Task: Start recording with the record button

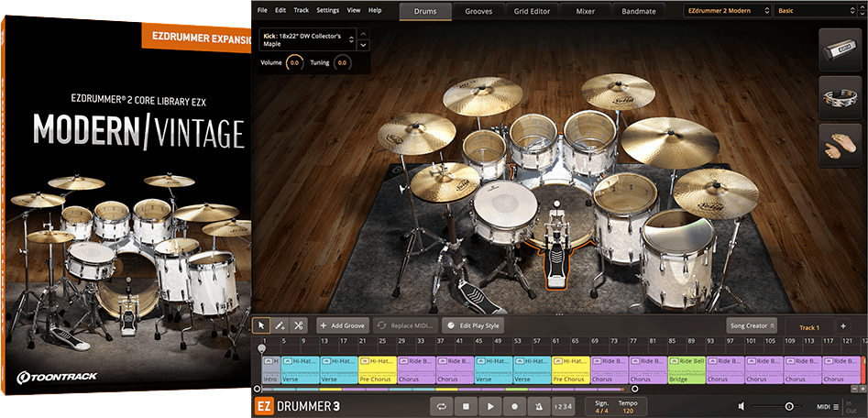Action: (515, 406)
